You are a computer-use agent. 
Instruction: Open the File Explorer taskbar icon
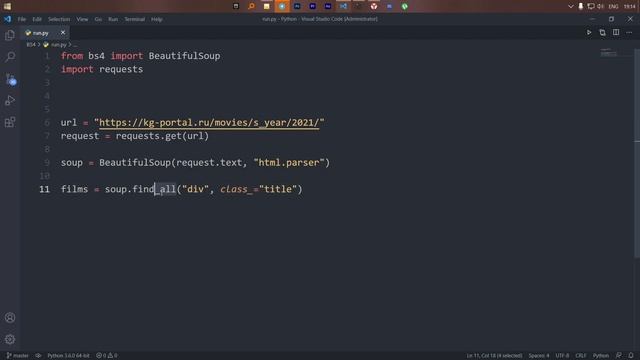point(267,6)
